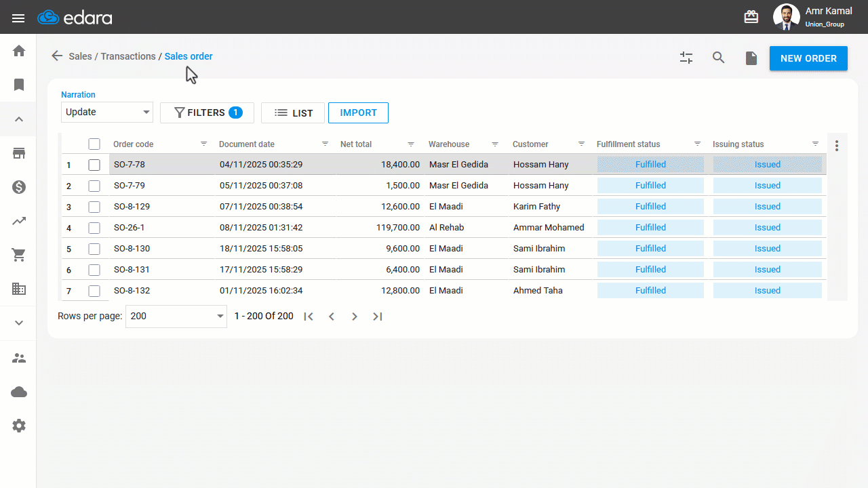Select the checkbox for order SO-26-1

[94, 228]
